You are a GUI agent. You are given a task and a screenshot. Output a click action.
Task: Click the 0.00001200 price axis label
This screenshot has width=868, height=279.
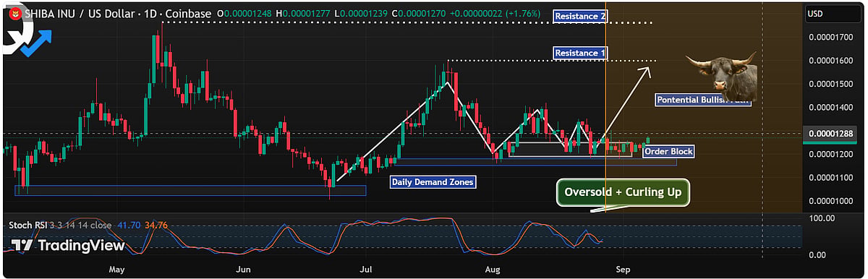click(x=831, y=154)
